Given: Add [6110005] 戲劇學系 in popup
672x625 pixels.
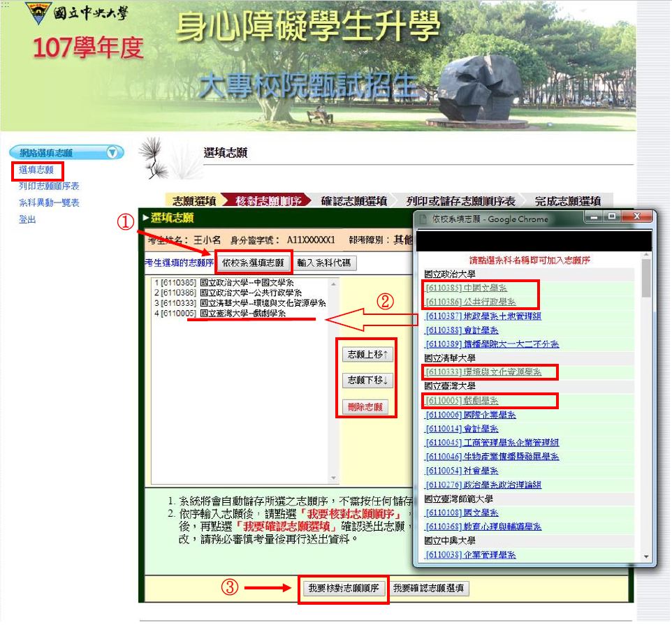Looking at the screenshot, I should tap(462, 401).
